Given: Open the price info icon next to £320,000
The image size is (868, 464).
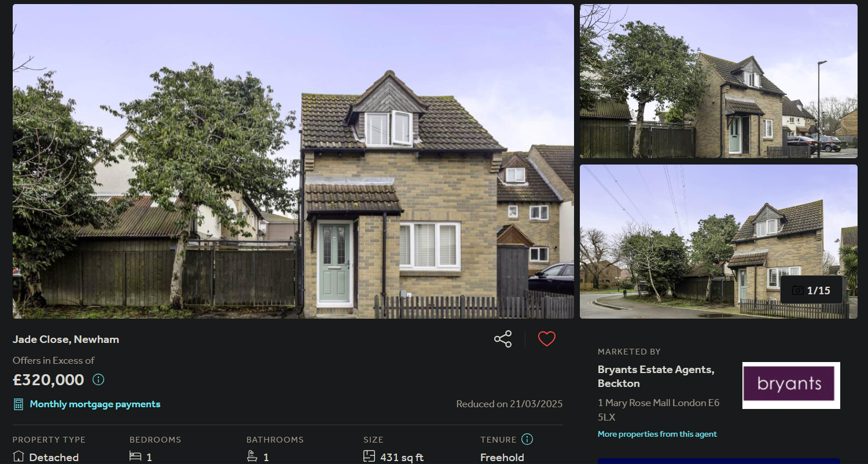Looking at the screenshot, I should tap(98, 380).
